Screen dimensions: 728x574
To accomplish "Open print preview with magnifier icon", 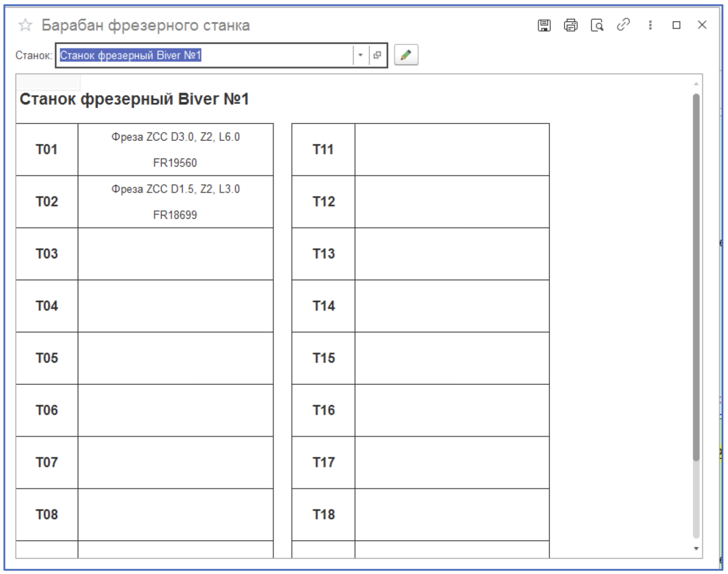I will (x=597, y=25).
